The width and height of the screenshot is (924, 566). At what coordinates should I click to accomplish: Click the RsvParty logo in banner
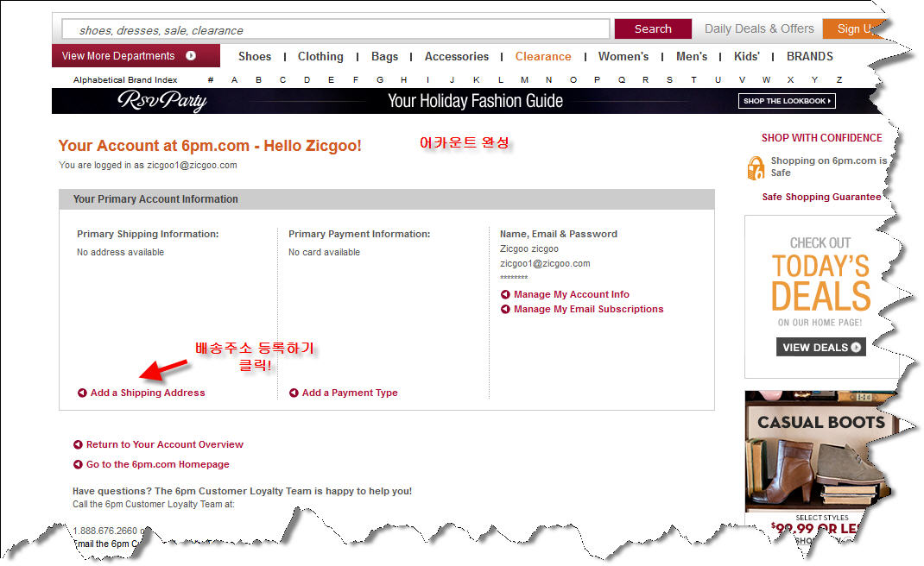[162, 101]
